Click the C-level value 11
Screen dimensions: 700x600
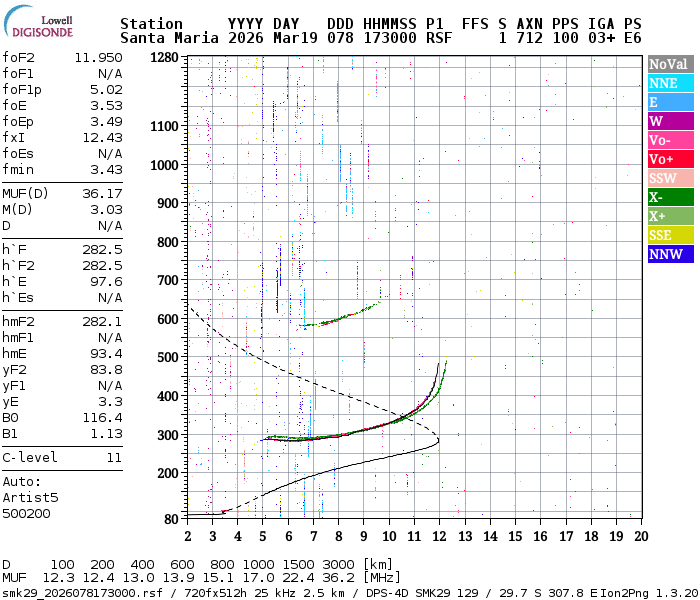click(114, 458)
